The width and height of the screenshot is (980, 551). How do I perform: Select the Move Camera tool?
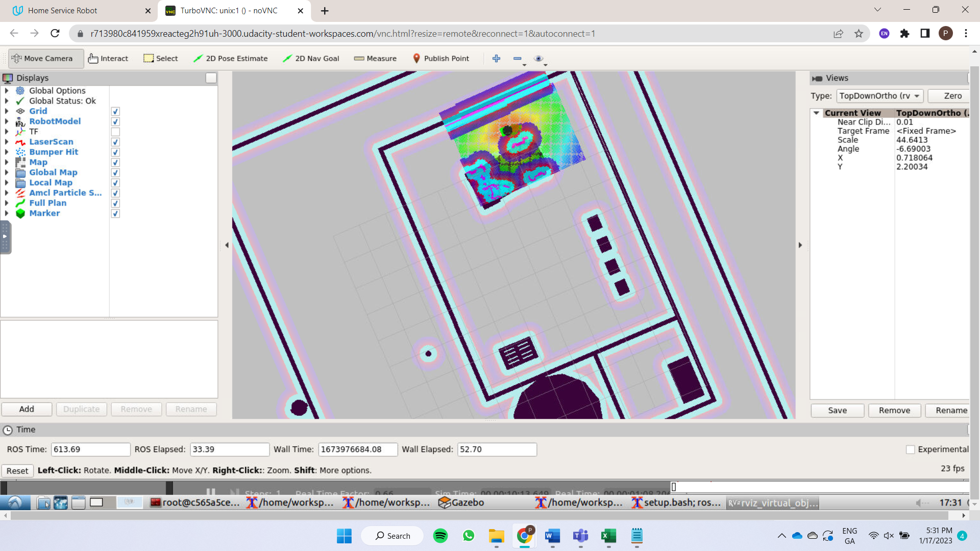click(x=45, y=58)
